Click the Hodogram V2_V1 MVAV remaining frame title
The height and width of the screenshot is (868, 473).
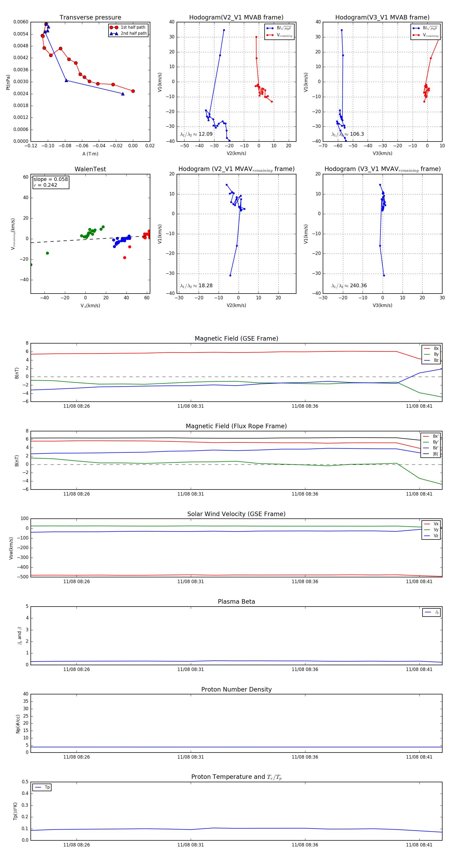(x=236, y=169)
